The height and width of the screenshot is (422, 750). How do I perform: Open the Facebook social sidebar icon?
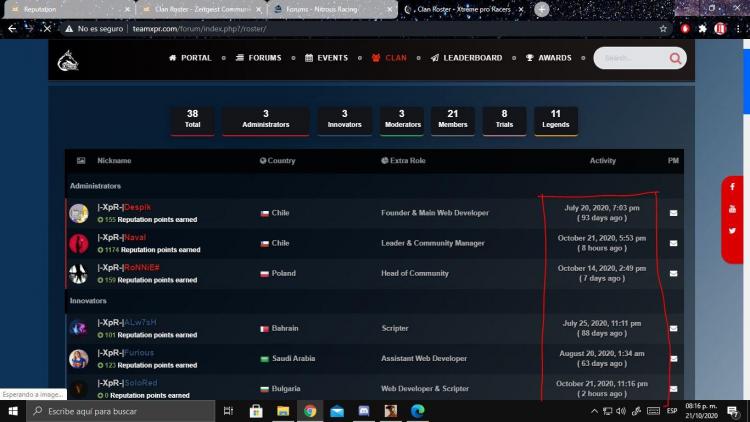[732, 187]
